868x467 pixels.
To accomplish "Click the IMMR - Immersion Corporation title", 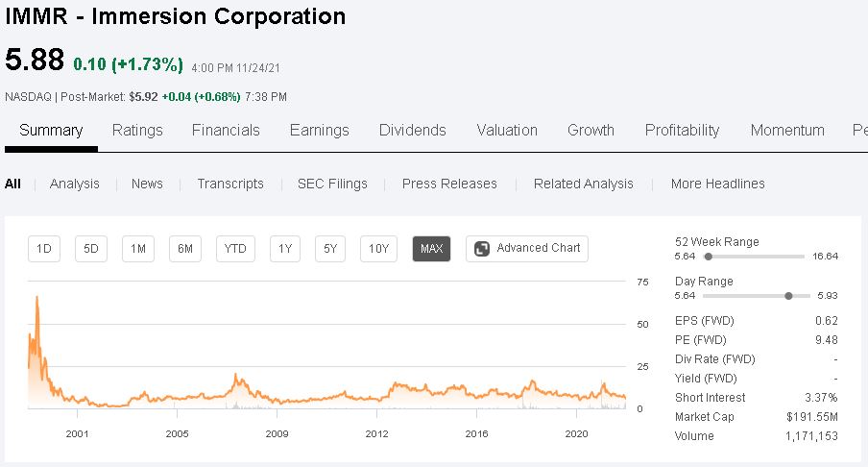I will pos(176,16).
